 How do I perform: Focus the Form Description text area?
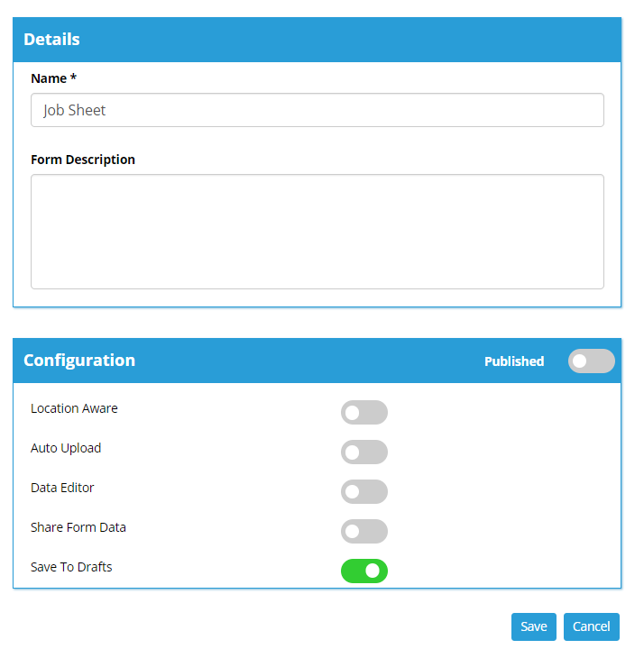pos(317,232)
